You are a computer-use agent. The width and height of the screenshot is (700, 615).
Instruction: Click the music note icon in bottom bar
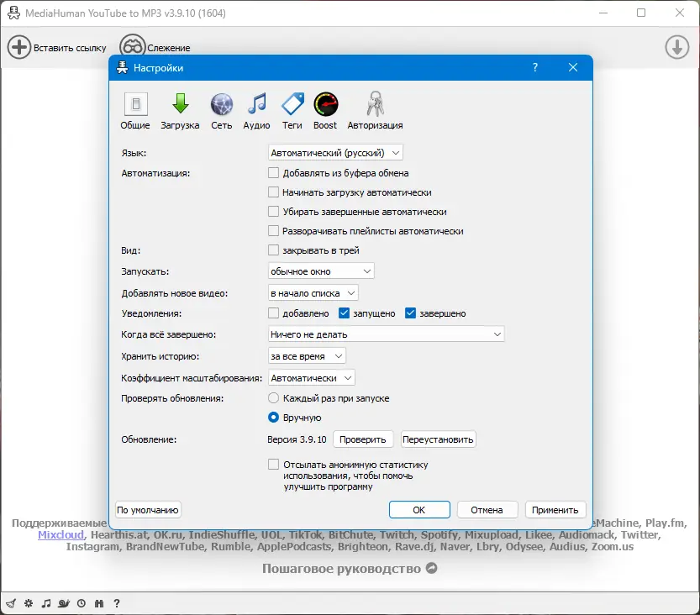point(46,603)
